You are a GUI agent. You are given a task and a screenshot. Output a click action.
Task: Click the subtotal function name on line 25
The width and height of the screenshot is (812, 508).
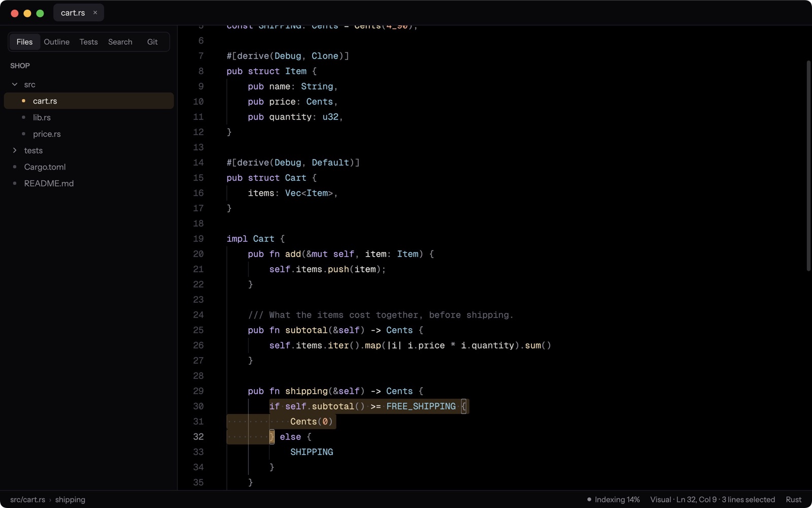click(x=306, y=330)
